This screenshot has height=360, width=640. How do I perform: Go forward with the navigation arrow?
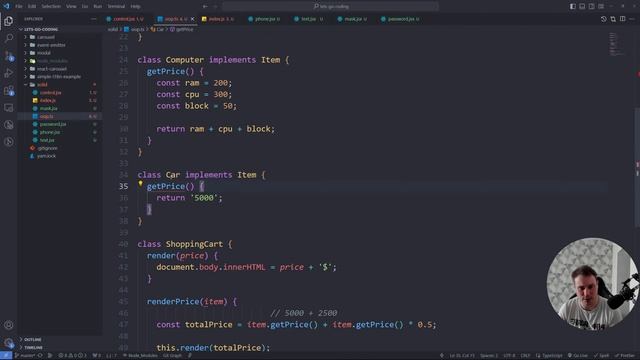pyautogui.click(x=216, y=7)
